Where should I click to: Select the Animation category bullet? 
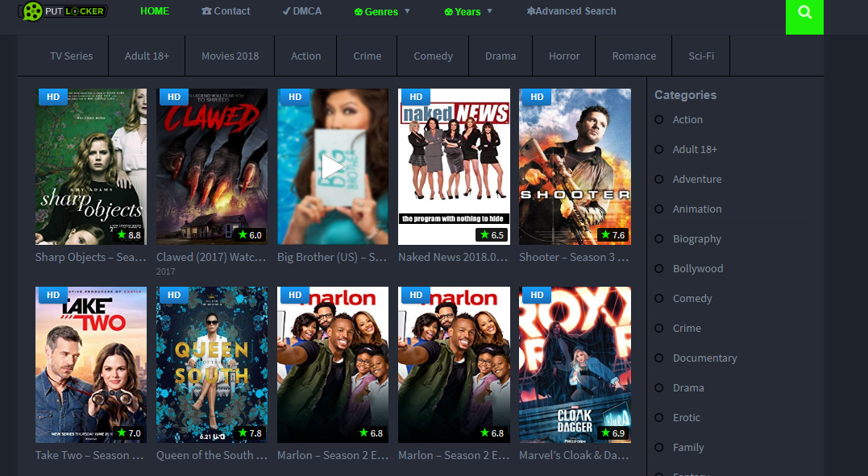pos(658,209)
